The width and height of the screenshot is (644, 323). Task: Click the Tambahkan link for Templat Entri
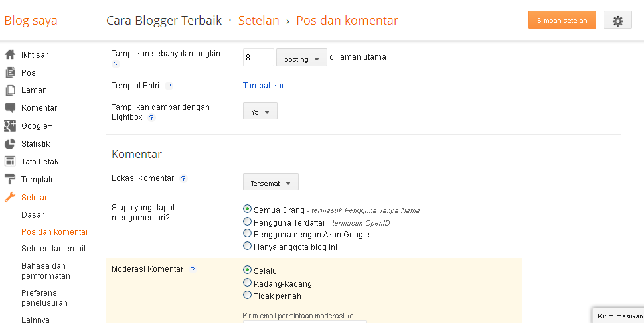click(x=264, y=86)
